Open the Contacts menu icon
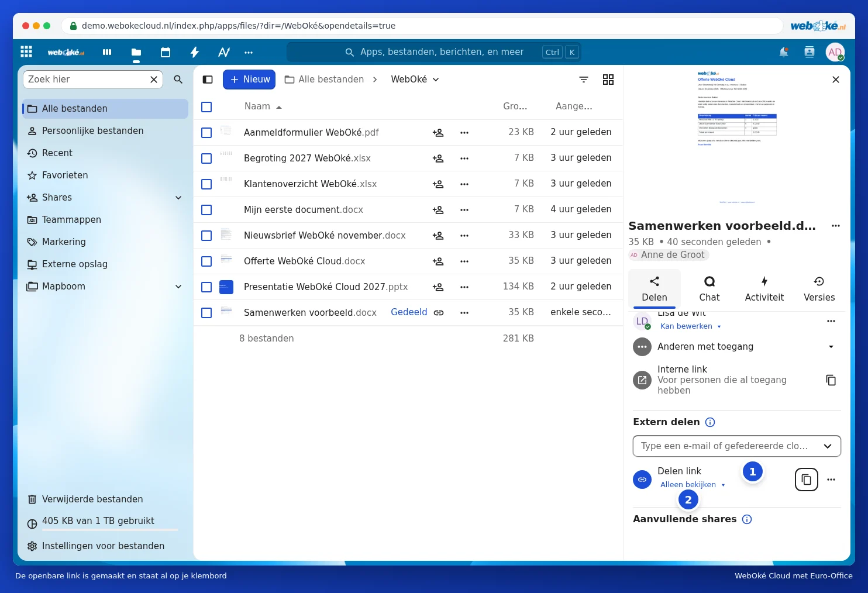Screen dimensions: 868x593 (x=810, y=52)
